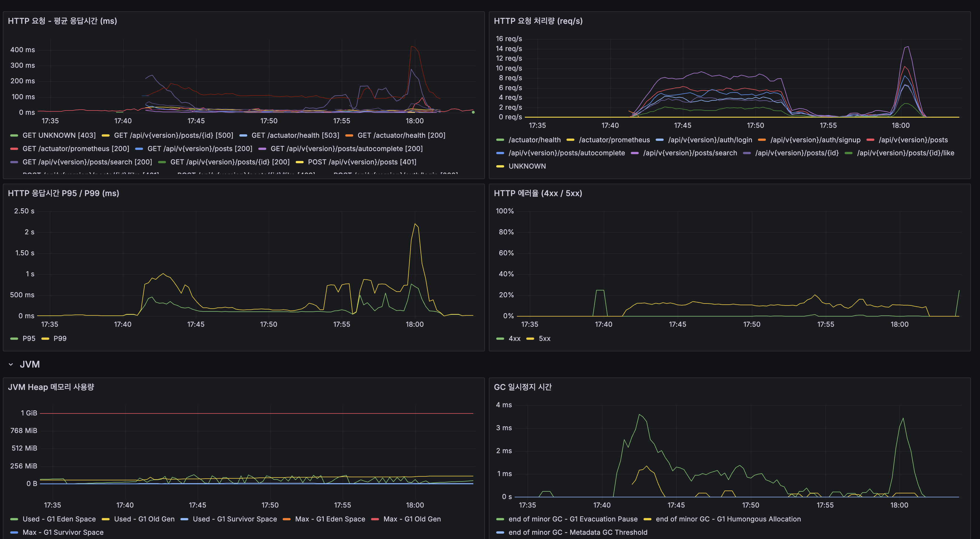
Task: Toggle the P95 series legend label
Action: coord(29,339)
